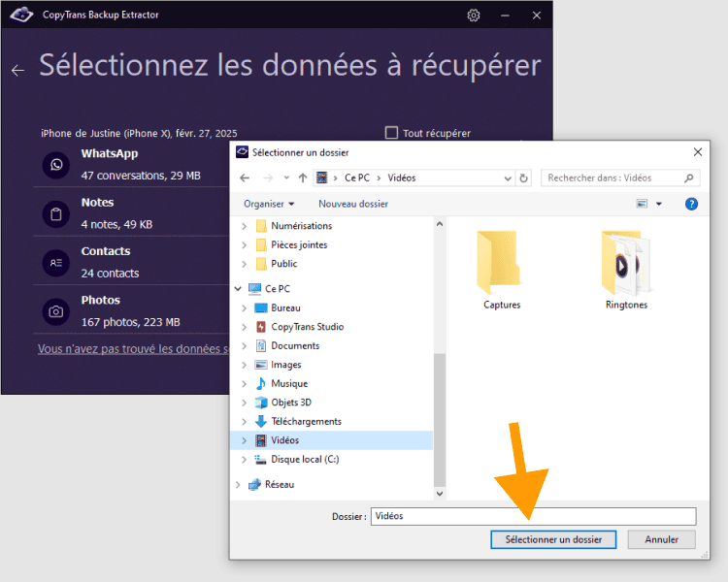Click the search magnifier icon
Viewport: 728px width, 582px height.
689,178
